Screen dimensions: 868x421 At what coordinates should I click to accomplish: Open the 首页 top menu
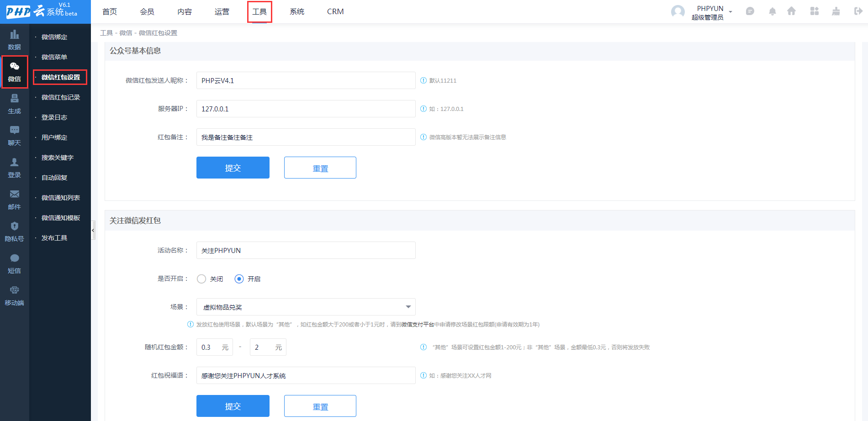[x=110, y=12]
